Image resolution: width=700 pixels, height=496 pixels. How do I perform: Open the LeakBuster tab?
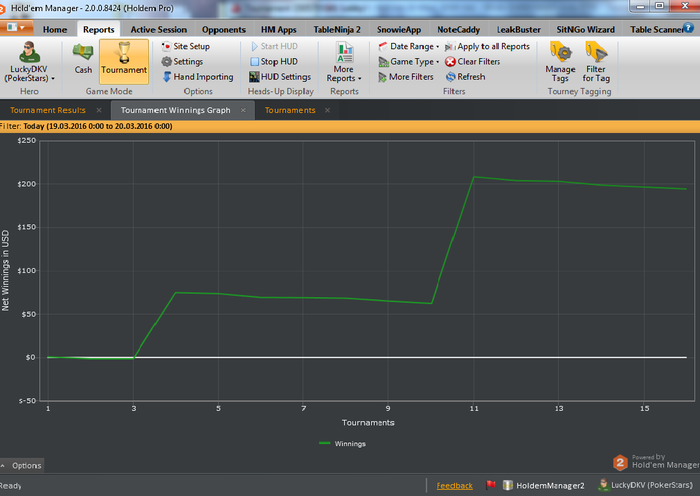[518, 29]
